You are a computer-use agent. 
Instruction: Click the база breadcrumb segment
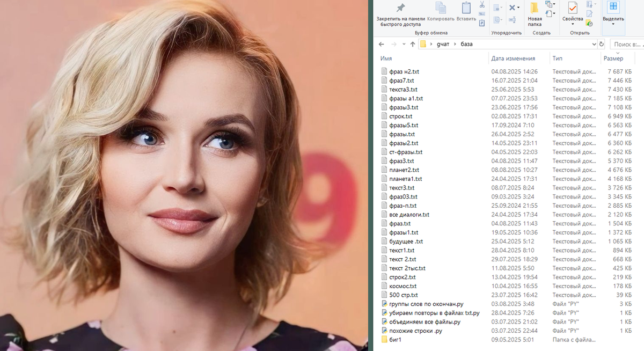click(466, 44)
